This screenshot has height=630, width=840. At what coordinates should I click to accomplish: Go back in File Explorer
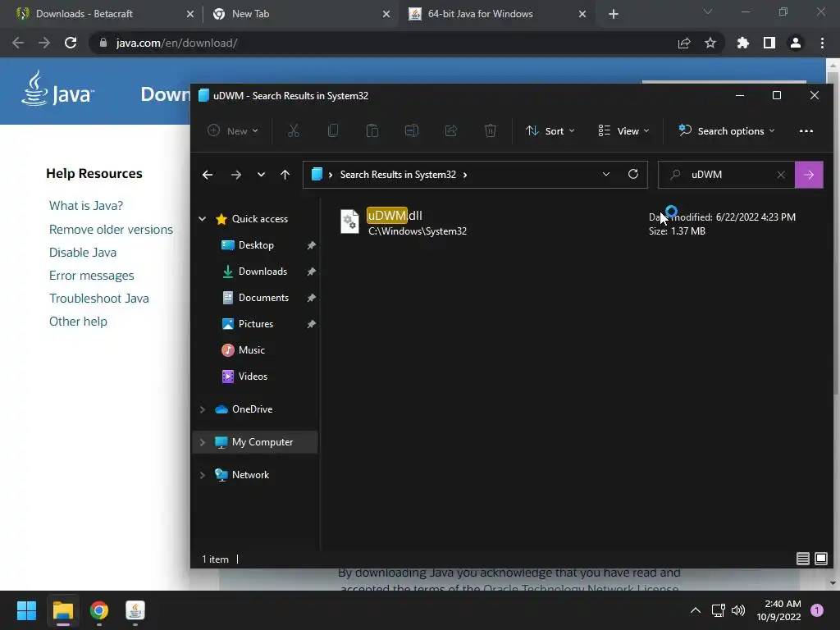(x=208, y=175)
